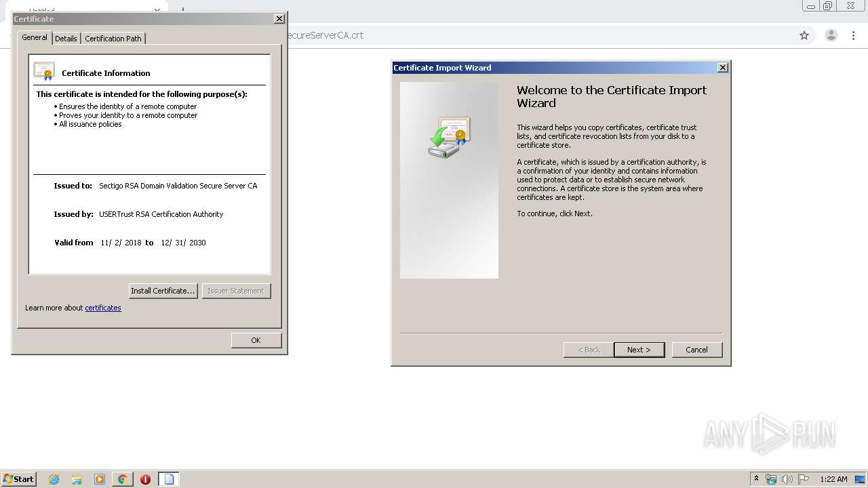Viewport: 868px width, 488px height.
Task: Select the General tab
Action: [x=35, y=37]
